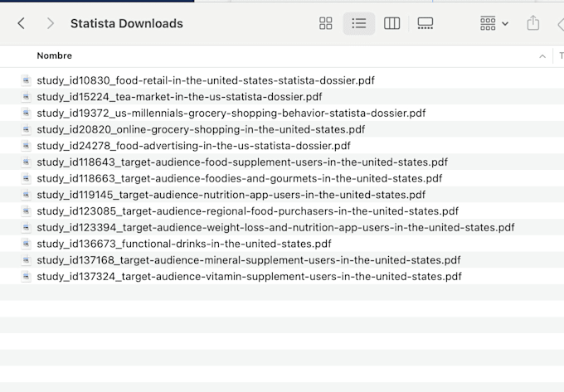
Task: Click the PDF icon of us-millennials-grocery file
Action: click(26, 114)
